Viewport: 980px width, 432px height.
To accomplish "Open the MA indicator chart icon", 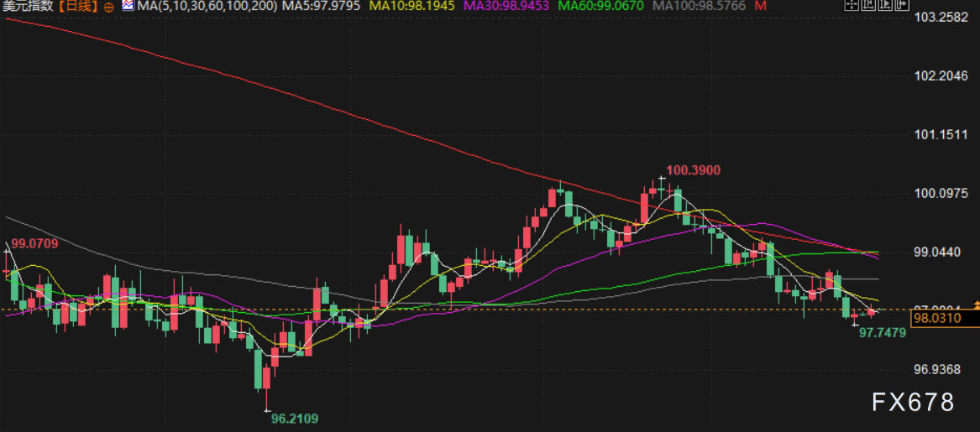I will pos(128,6).
